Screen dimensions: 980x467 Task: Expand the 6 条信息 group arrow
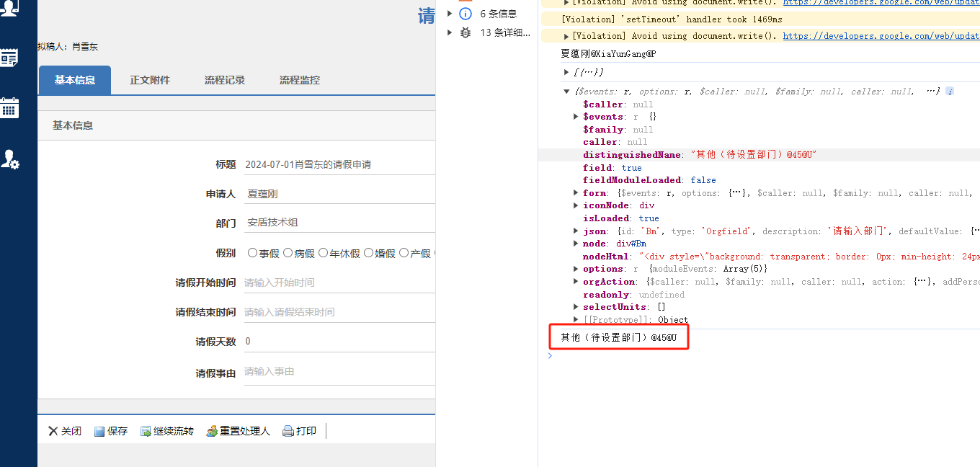[x=450, y=14]
